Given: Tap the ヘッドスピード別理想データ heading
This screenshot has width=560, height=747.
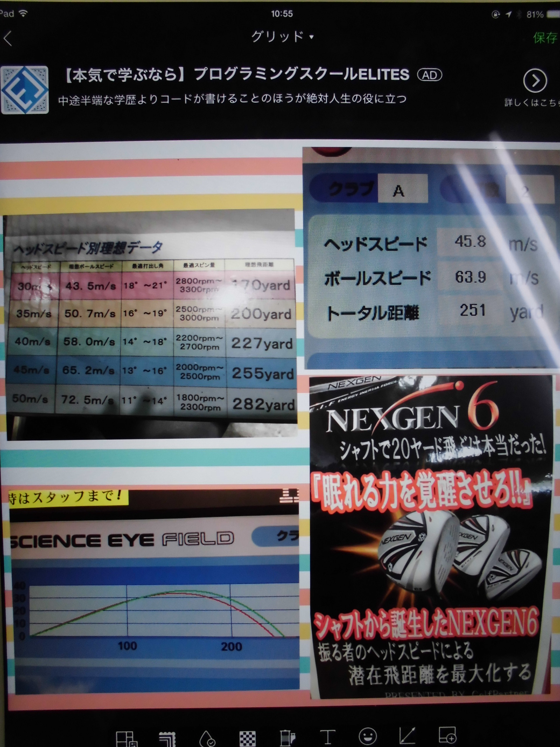Looking at the screenshot, I should tap(88, 248).
